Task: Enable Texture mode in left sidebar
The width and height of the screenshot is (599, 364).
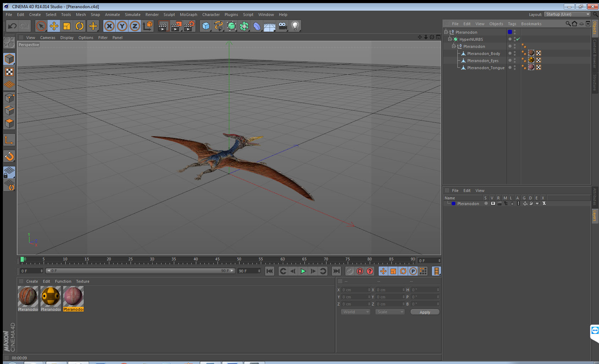Action: pyautogui.click(x=9, y=72)
